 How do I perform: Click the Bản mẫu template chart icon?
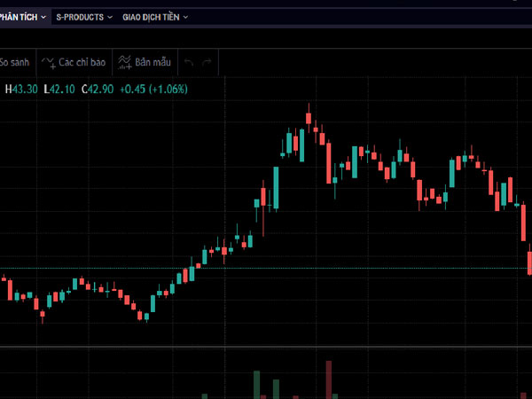coord(125,62)
